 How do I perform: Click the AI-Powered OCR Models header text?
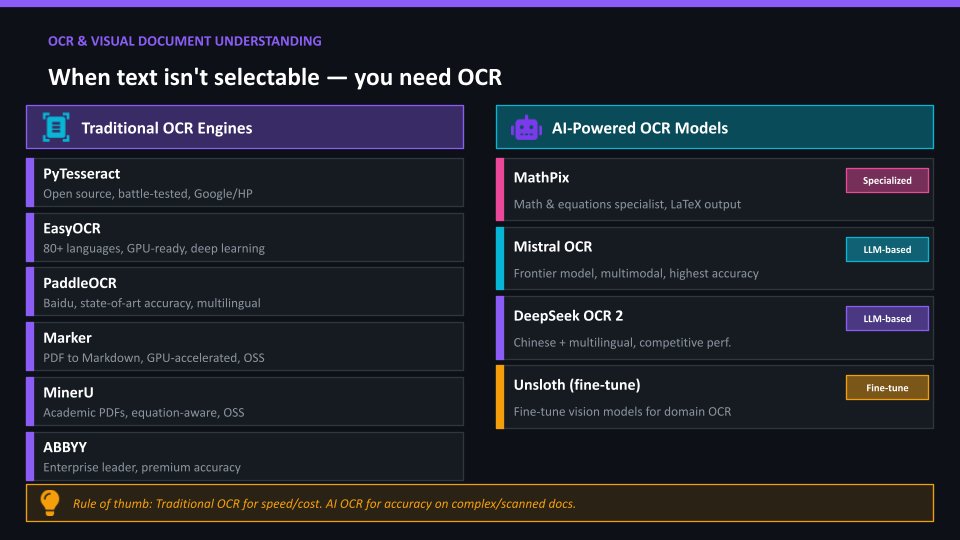(x=640, y=128)
